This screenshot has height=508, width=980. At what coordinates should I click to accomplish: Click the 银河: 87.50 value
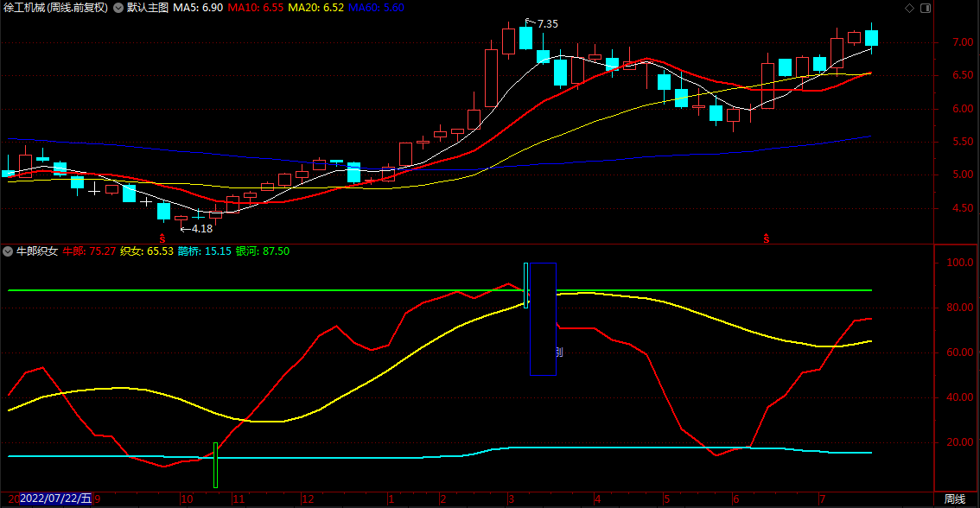point(263,251)
